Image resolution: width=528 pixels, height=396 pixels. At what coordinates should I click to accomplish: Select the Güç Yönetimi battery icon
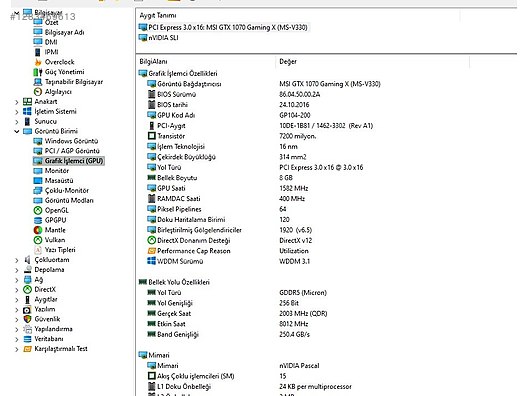(x=38, y=72)
